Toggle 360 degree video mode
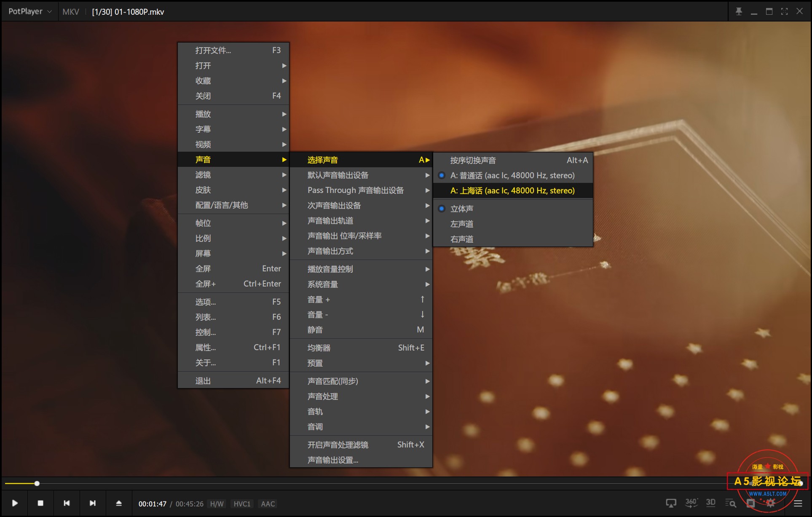Image resolution: width=812 pixels, height=517 pixels. tap(691, 503)
